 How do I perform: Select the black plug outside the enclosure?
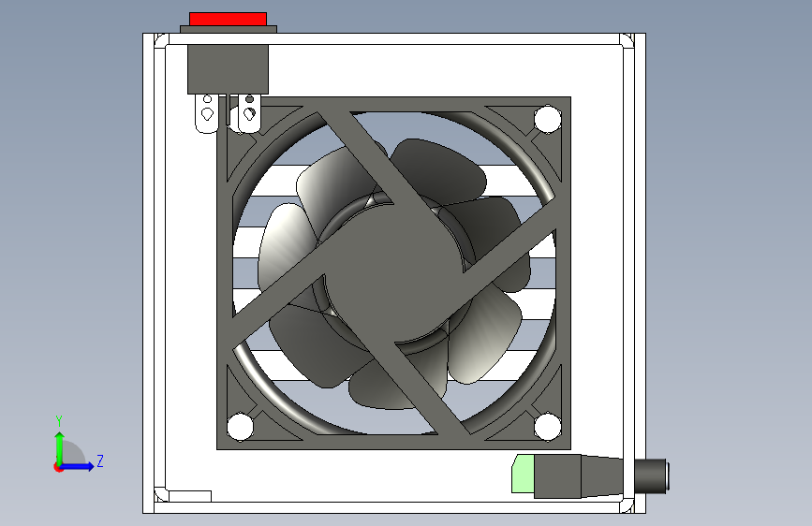[652, 475]
